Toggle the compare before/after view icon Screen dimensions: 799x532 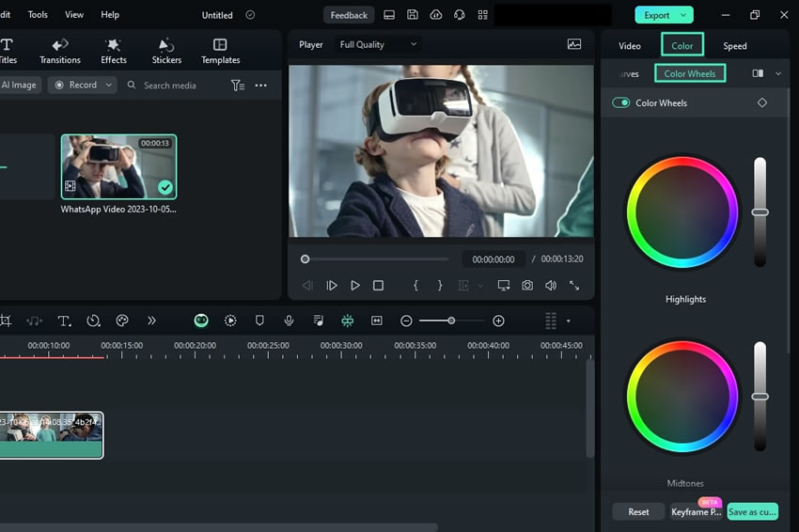pyautogui.click(x=758, y=73)
